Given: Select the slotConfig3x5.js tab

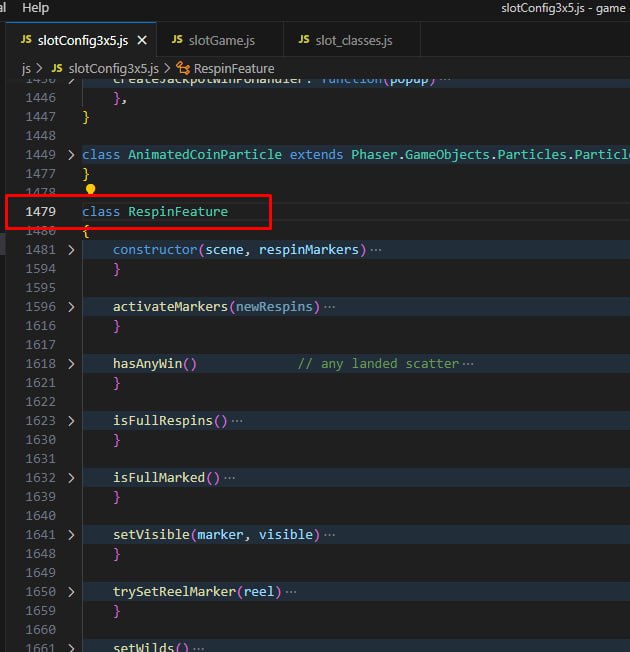Looking at the screenshot, I should tap(82, 40).
